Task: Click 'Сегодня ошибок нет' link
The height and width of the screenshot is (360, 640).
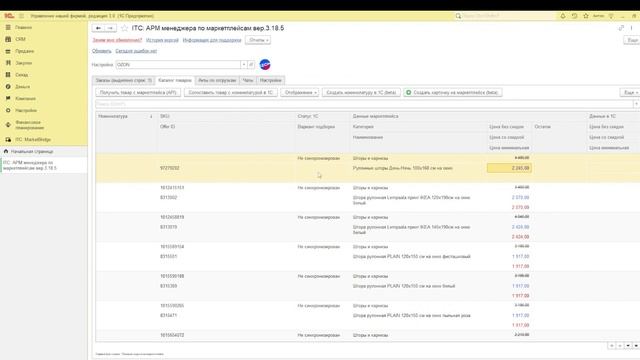Action: pos(136,51)
